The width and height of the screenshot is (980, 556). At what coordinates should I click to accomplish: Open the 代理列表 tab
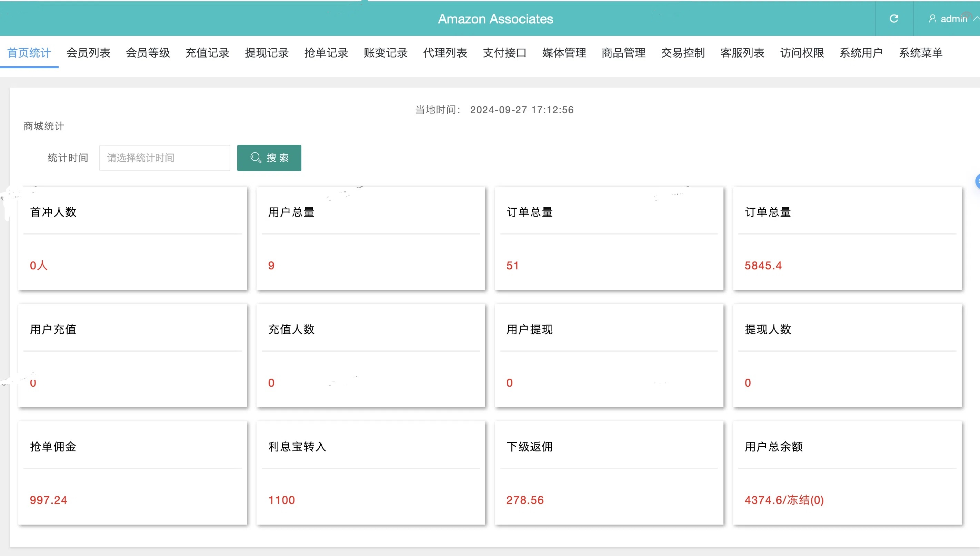[x=445, y=53]
